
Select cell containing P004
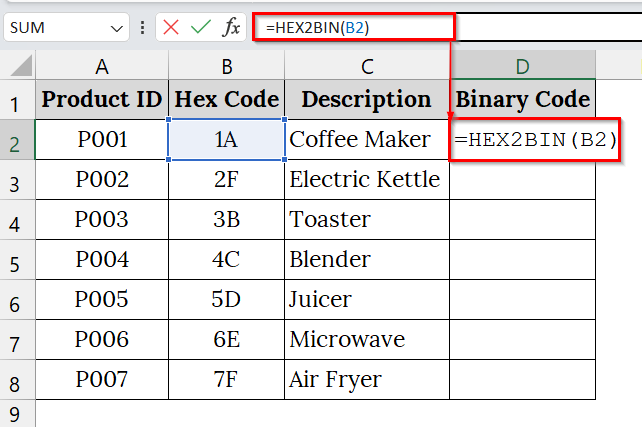102,260
